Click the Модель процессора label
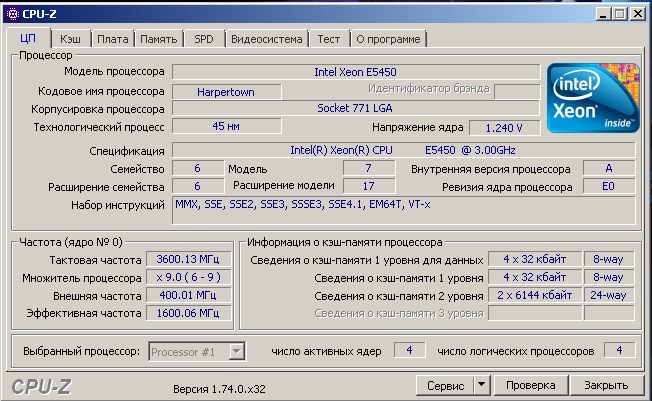The height and width of the screenshot is (401, 652). 114,72
